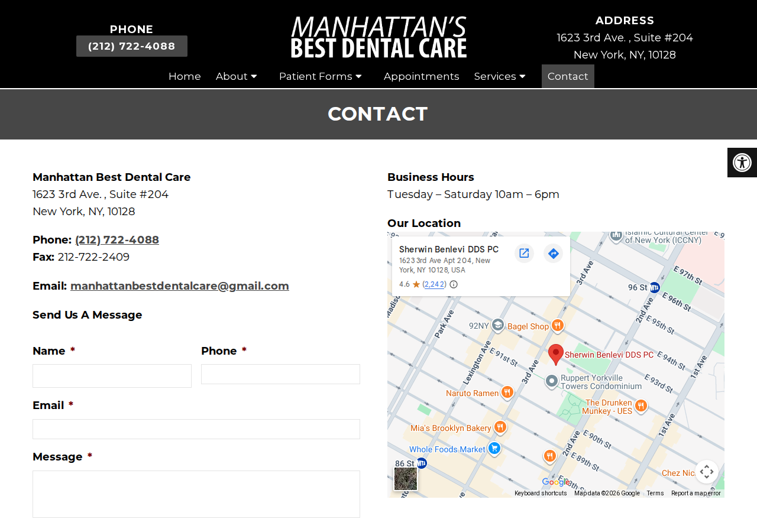
Task: Click the Google logo on the map
Action: click(x=557, y=482)
